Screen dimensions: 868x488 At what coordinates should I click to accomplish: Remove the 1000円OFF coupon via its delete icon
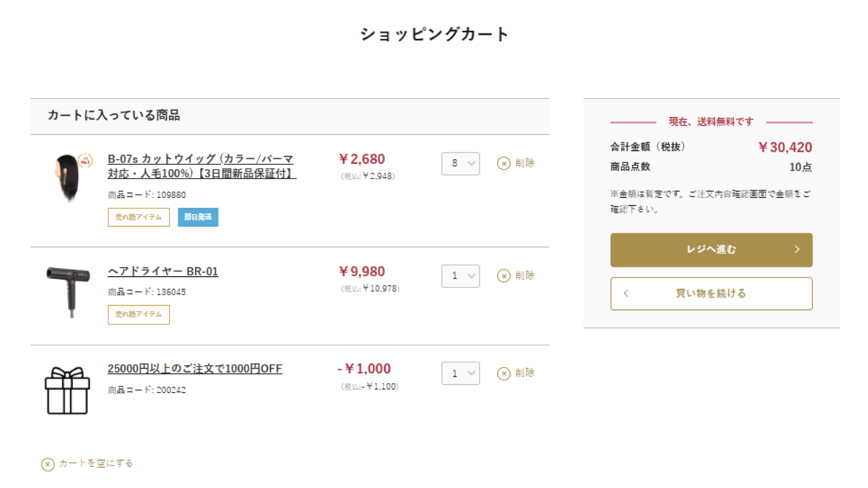504,373
